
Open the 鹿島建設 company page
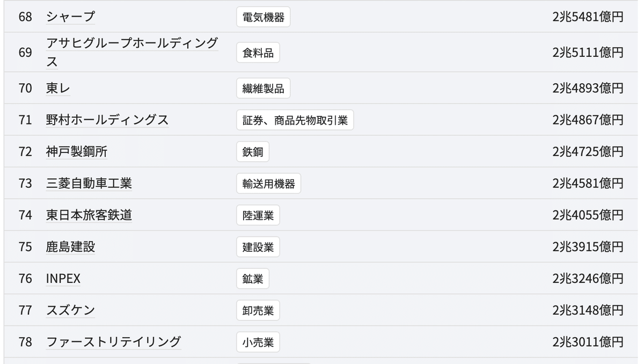point(70,247)
